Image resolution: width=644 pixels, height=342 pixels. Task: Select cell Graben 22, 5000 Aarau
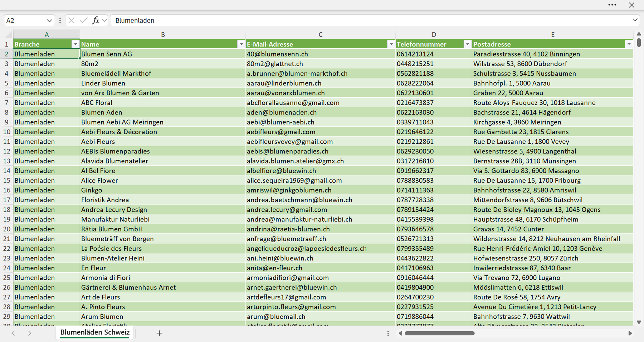pos(553,93)
